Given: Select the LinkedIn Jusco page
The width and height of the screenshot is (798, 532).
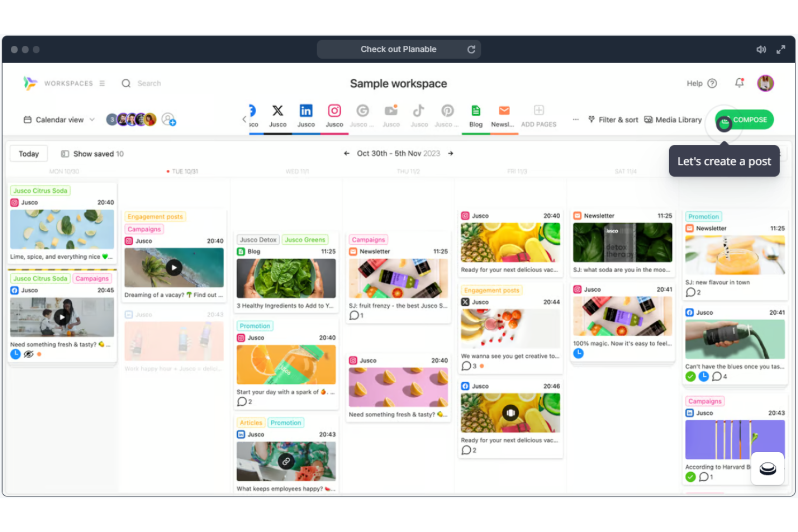Looking at the screenshot, I should click(x=306, y=116).
